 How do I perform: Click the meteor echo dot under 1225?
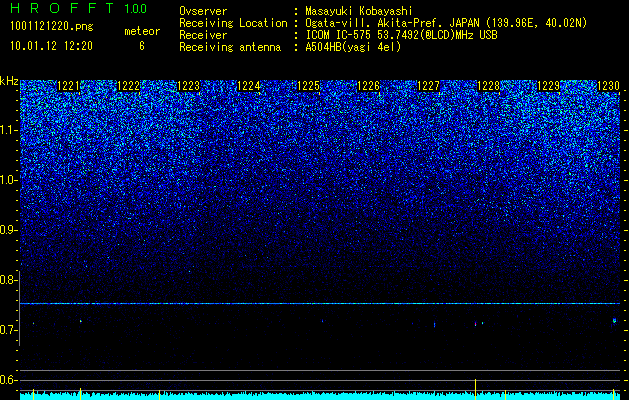click(322, 321)
